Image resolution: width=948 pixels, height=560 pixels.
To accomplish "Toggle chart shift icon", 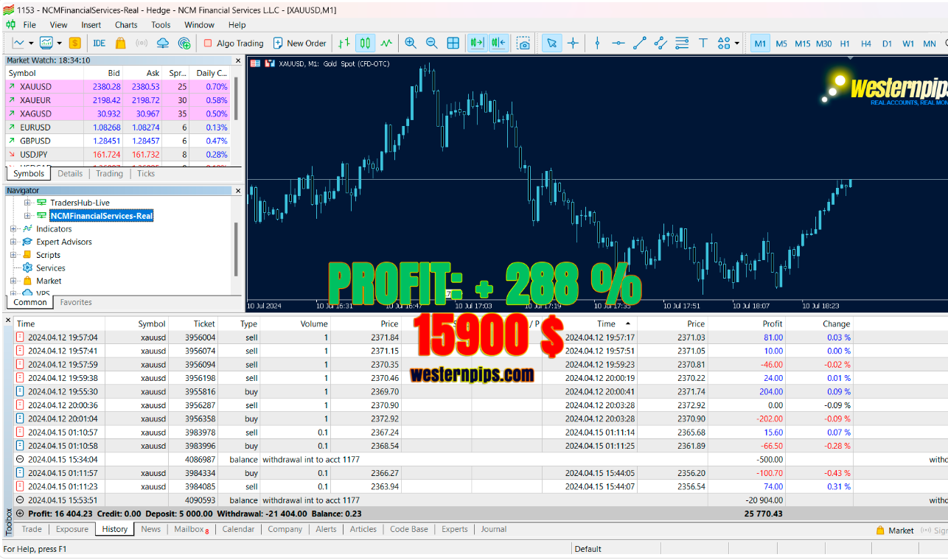I will coord(499,43).
